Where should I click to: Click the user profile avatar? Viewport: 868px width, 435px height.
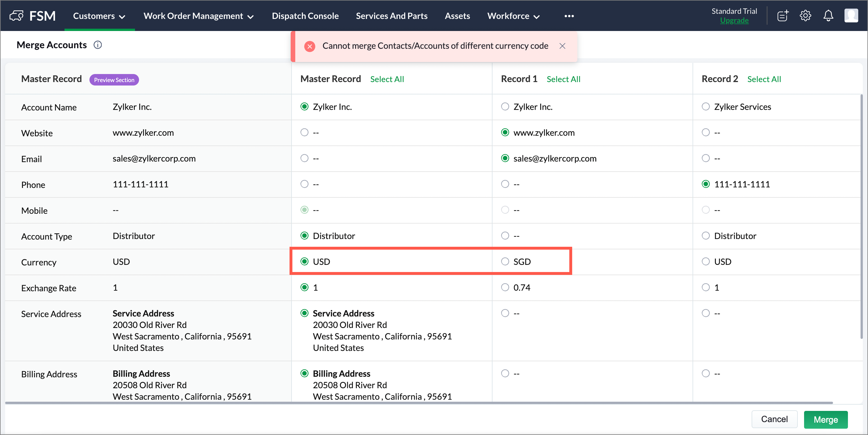tap(851, 16)
